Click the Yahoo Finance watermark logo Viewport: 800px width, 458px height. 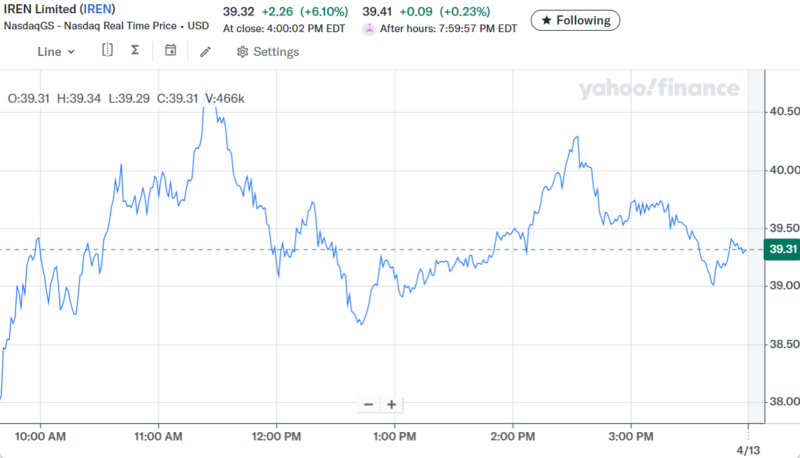658,90
